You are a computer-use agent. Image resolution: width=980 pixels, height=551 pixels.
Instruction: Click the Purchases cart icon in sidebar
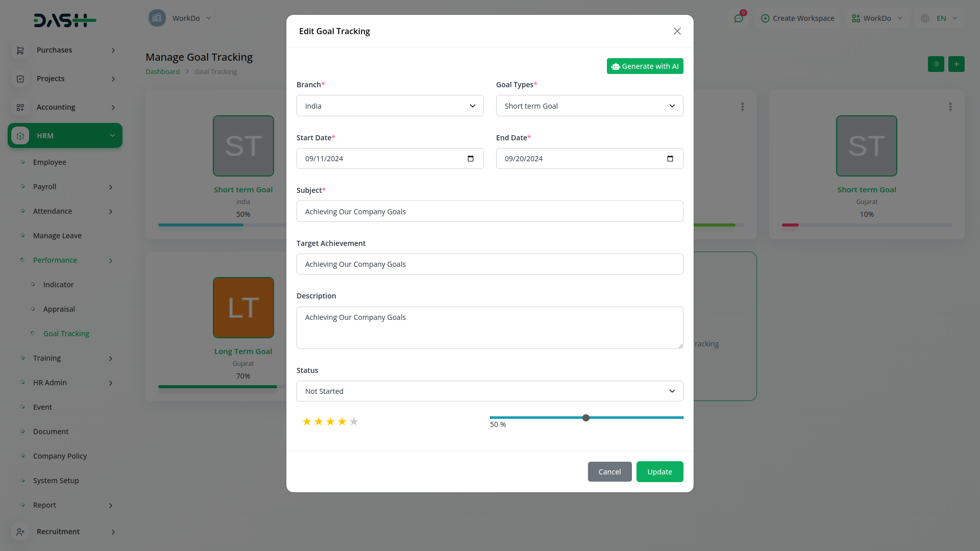click(x=20, y=50)
